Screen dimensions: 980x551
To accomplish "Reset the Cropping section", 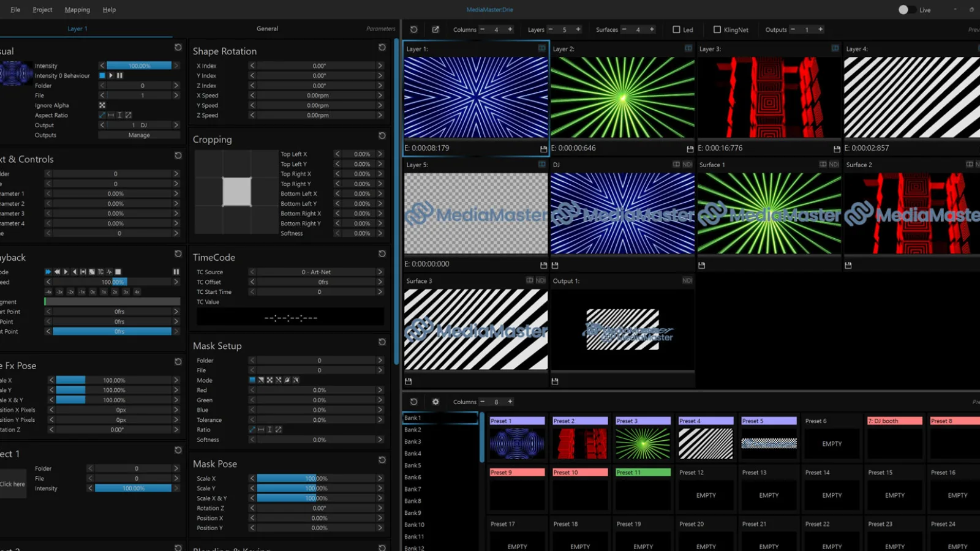I will [382, 135].
